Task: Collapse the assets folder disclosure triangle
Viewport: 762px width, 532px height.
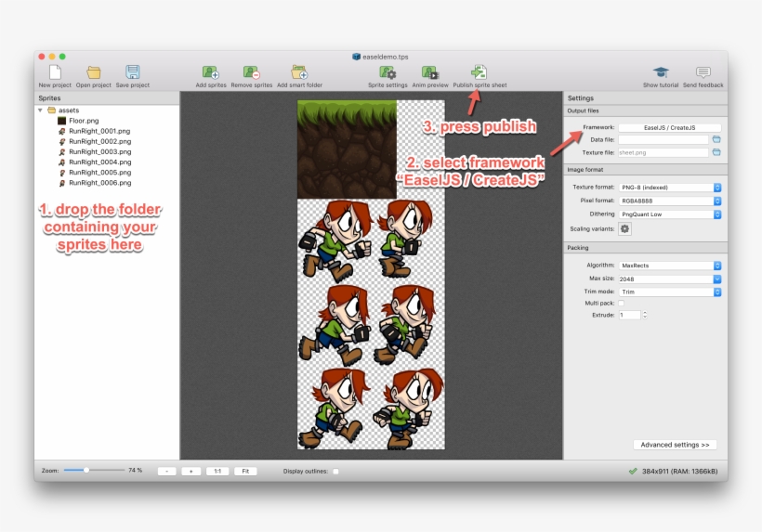Action: [40, 110]
